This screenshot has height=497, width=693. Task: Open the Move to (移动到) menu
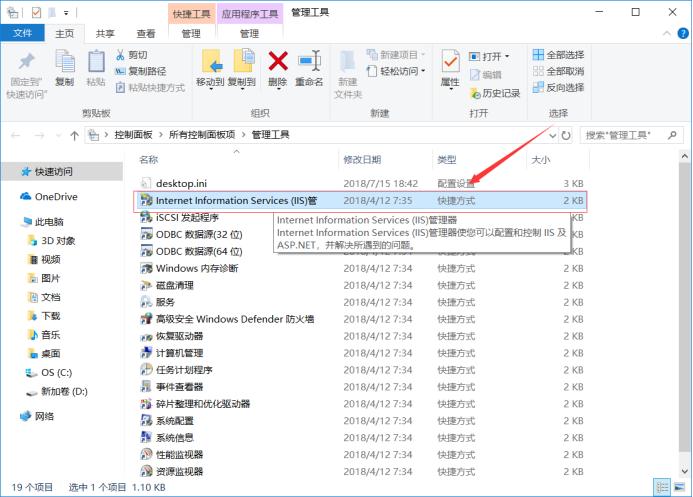click(x=210, y=69)
